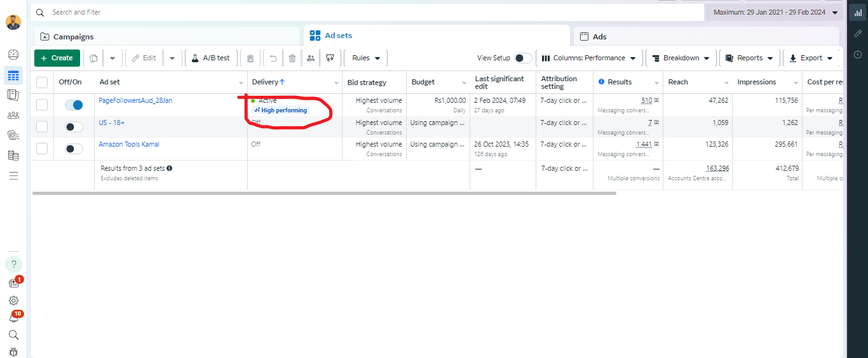Click the Audiences people icon in sidebar

13,115
